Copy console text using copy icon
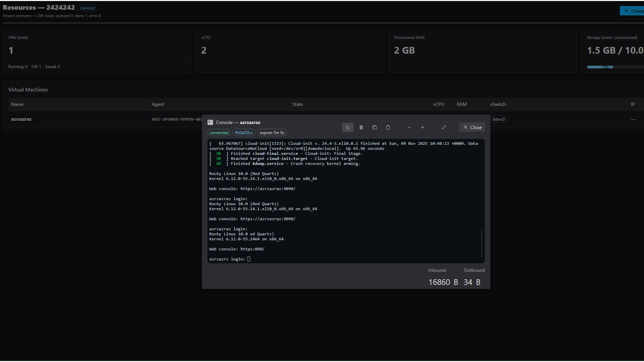Viewport: 644px width, 362px height. coord(374,127)
